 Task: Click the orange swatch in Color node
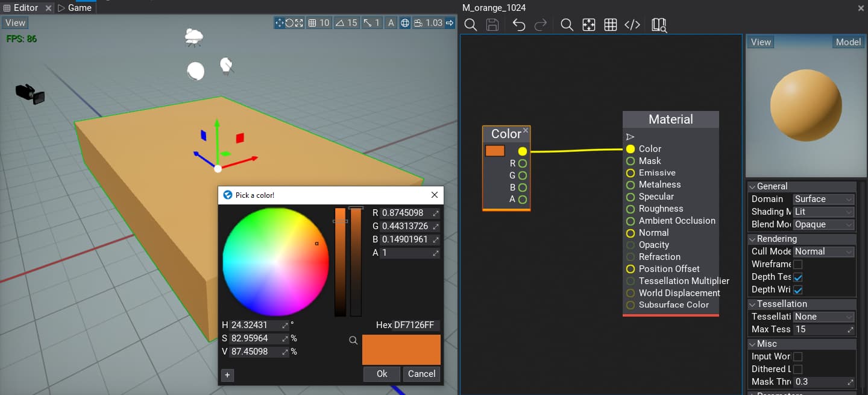pyautogui.click(x=495, y=151)
